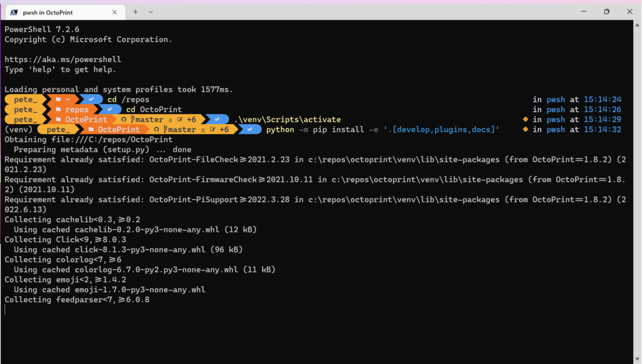Click the scrollbar down arrow

(x=638, y=359)
